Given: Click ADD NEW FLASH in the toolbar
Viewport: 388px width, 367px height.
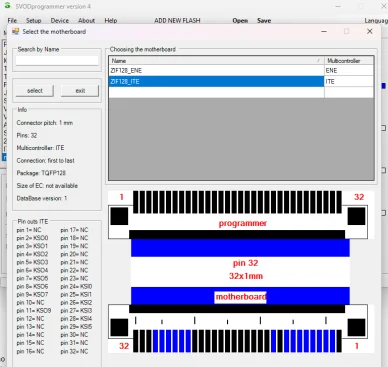Looking at the screenshot, I should 177,21.
